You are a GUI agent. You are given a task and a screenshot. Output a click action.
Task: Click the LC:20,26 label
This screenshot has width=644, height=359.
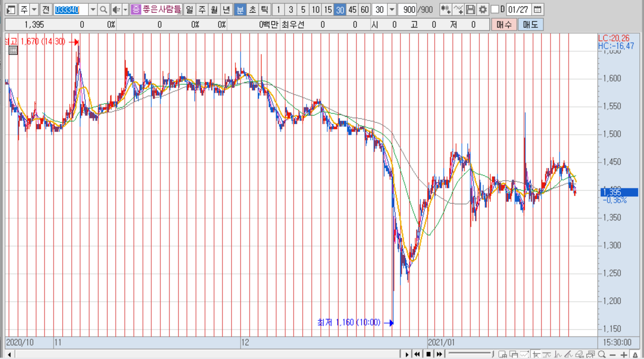pyautogui.click(x=614, y=38)
